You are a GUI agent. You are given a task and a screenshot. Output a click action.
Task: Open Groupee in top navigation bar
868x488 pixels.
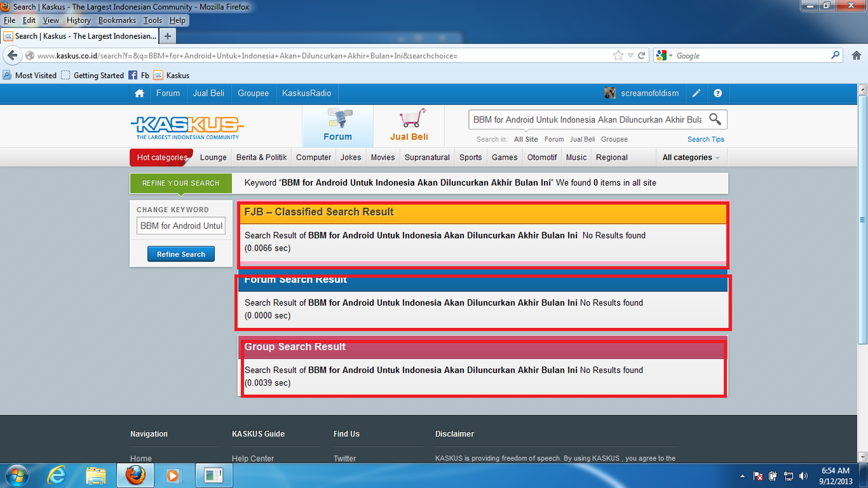pyautogui.click(x=254, y=94)
